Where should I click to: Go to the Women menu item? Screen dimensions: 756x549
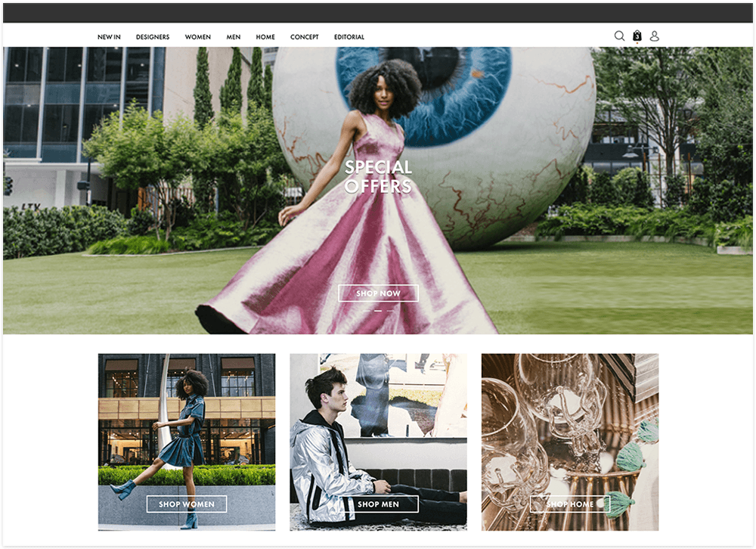point(198,37)
